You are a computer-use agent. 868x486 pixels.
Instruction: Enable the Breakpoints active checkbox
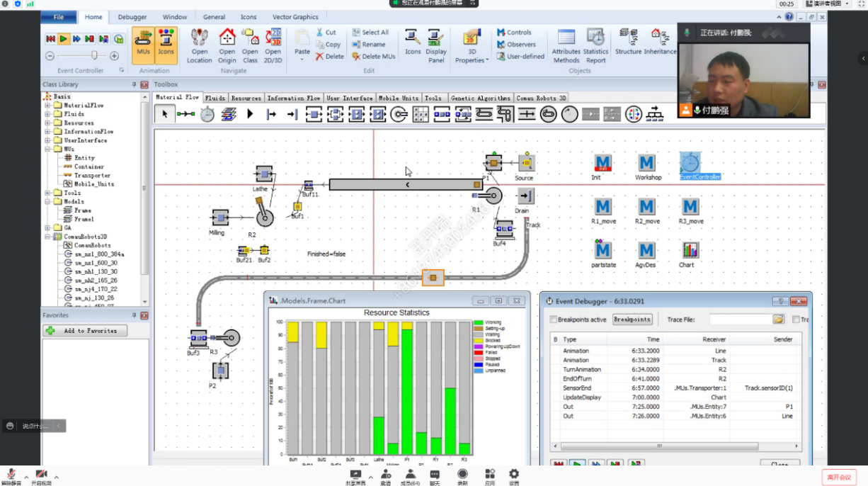pyautogui.click(x=554, y=320)
